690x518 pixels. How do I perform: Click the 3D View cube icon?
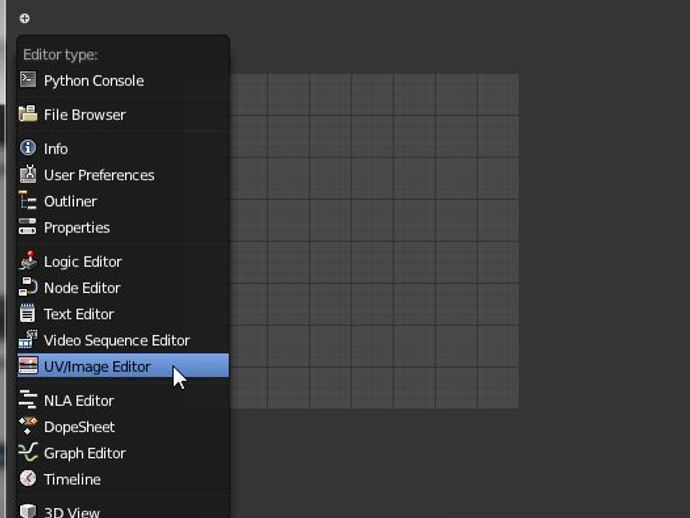point(28,511)
